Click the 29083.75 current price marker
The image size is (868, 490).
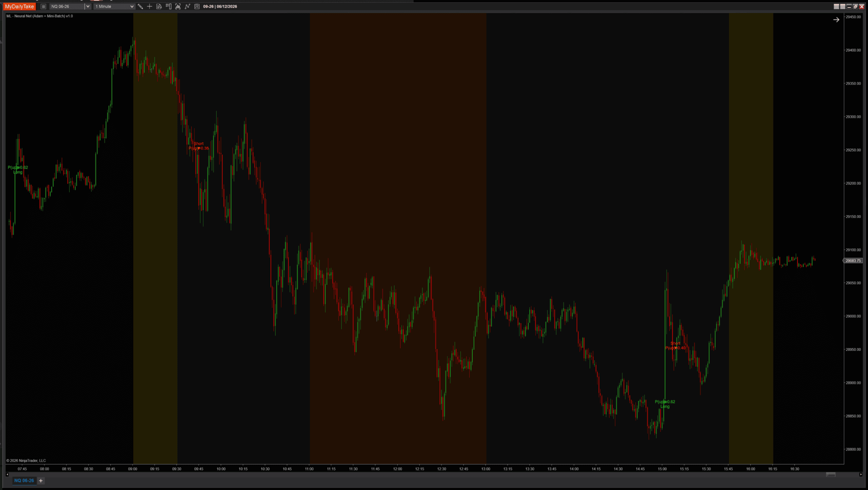click(853, 261)
